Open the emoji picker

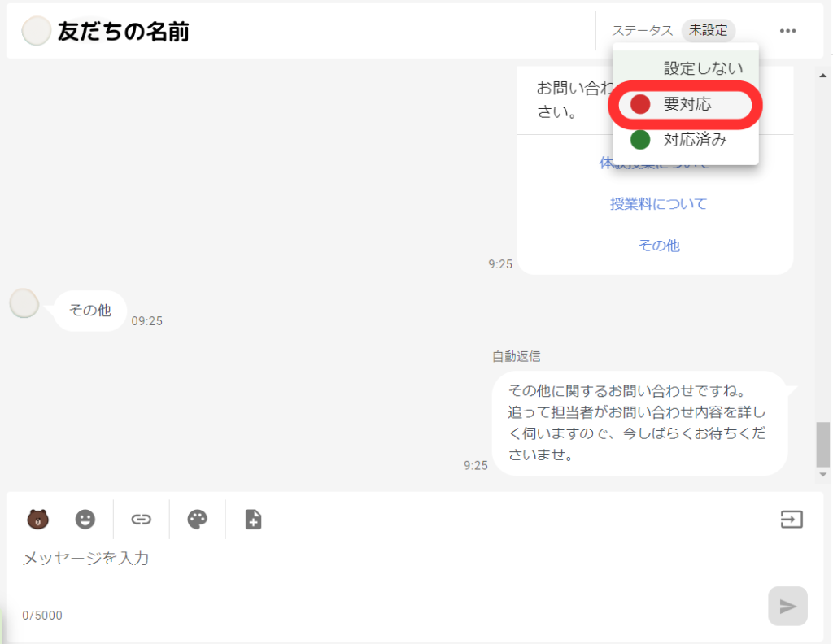pyautogui.click(x=85, y=518)
